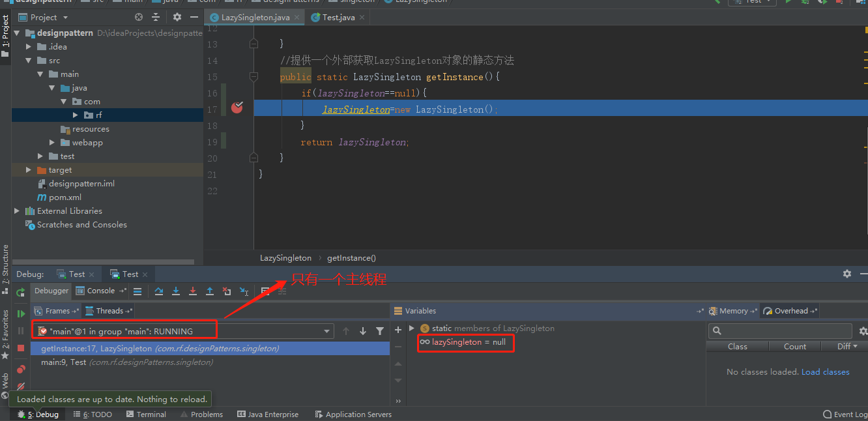The width and height of the screenshot is (868, 421).
Task: Select next frame with down arrow
Action: (x=363, y=331)
